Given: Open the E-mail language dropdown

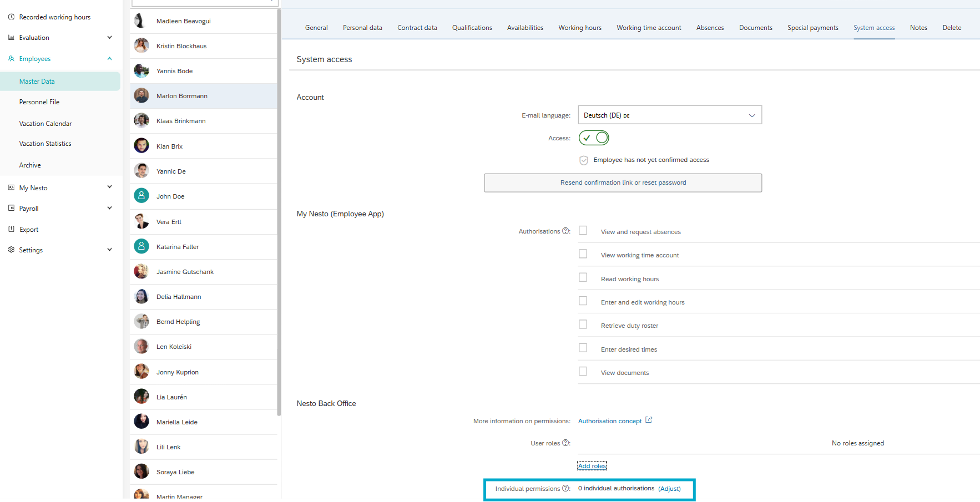Looking at the screenshot, I should (x=669, y=115).
